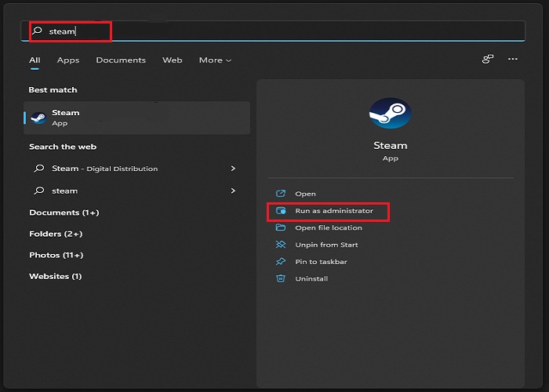Show Photos (11+) results
This screenshot has width=549, height=392.
pyautogui.click(x=56, y=255)
